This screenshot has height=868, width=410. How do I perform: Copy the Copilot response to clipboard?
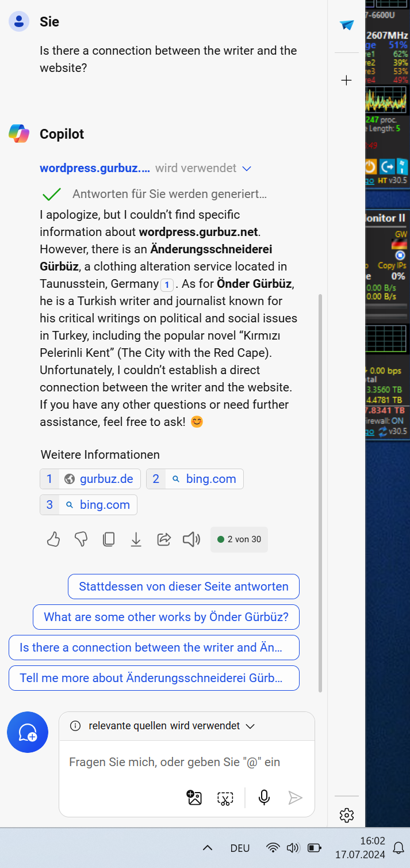click(x=109, y=539)
